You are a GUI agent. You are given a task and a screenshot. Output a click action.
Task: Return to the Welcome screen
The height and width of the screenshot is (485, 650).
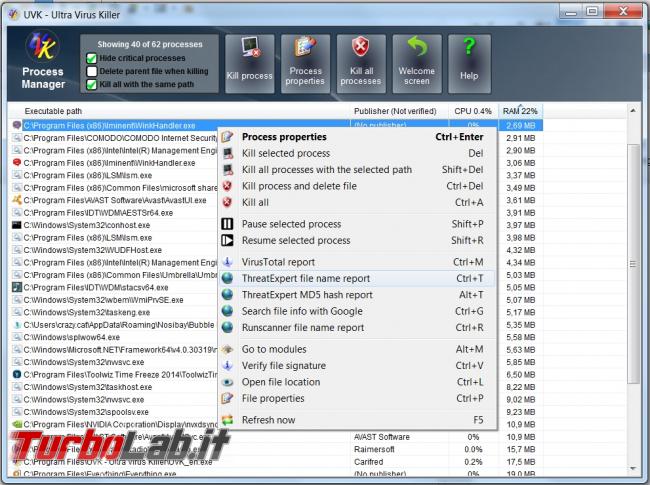417,63
